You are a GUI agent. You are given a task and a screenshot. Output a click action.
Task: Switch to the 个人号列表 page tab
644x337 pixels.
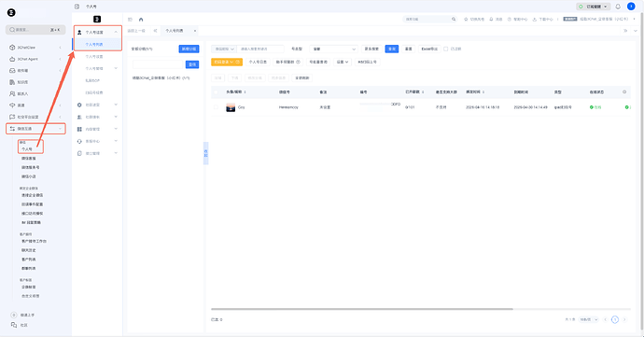[175, 31]
